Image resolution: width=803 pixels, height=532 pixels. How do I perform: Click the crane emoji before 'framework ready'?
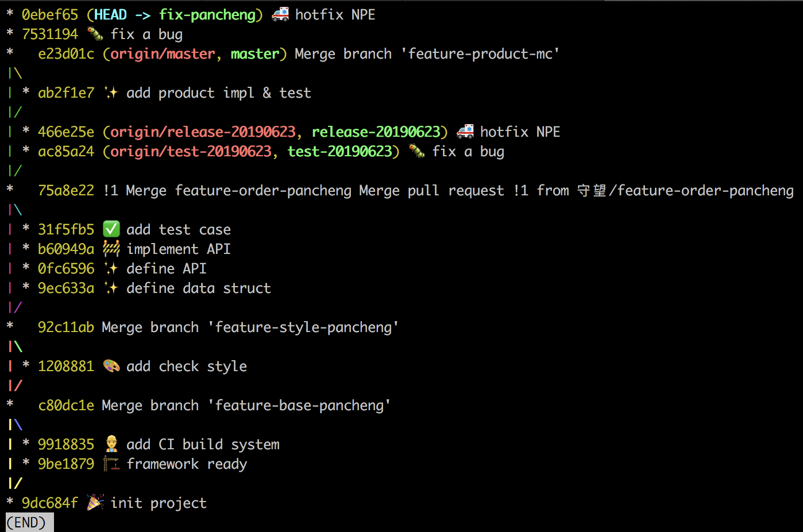(x=111, y=464)
